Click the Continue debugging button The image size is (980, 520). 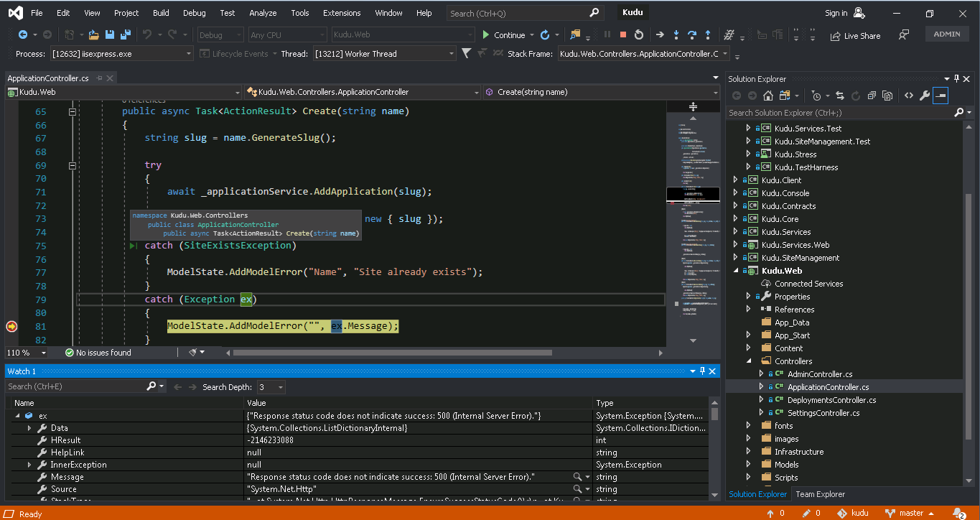pyautogui.click(x=503, y=34)
